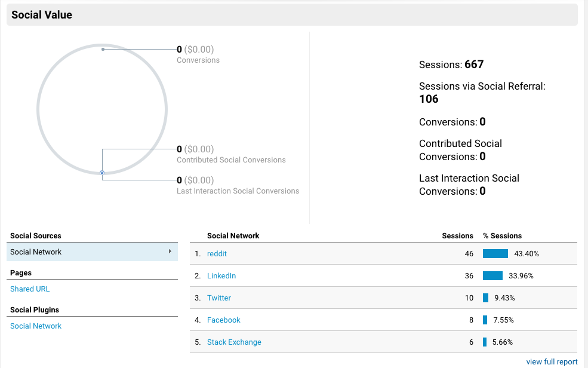Screen dimensions: 588x368
Task: Expand the Social Network arrow indicator
Action: pos(170,252)
